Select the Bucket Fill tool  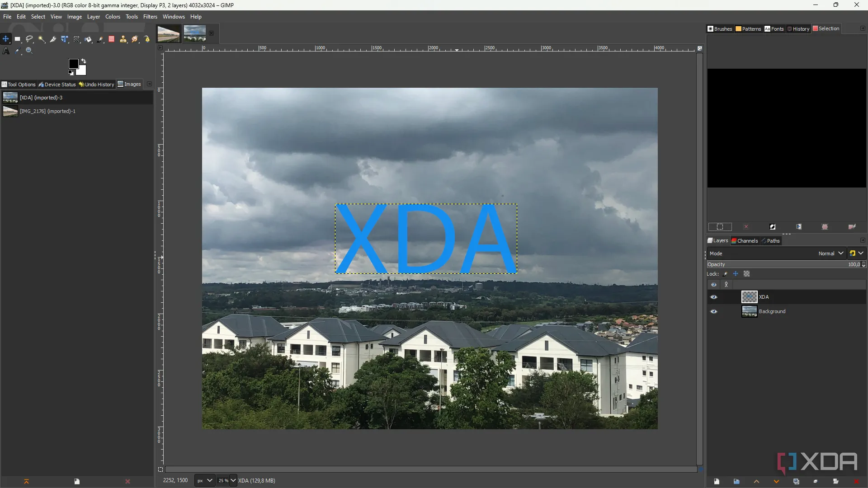tap(88, 39)
